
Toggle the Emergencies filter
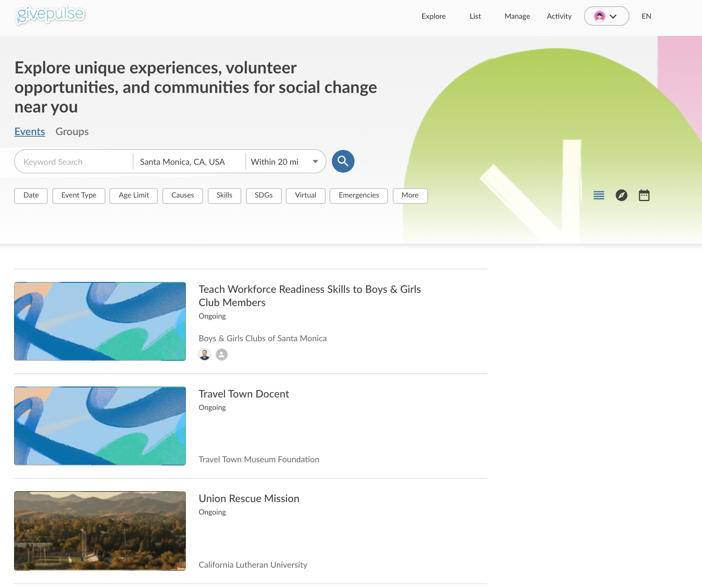point(358,196)
